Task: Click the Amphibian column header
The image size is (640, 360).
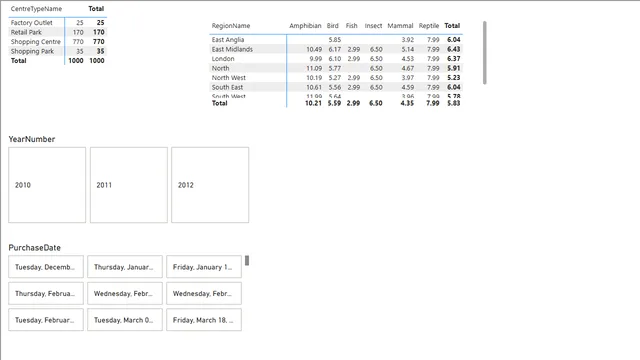Action: (x=305, y=26)
